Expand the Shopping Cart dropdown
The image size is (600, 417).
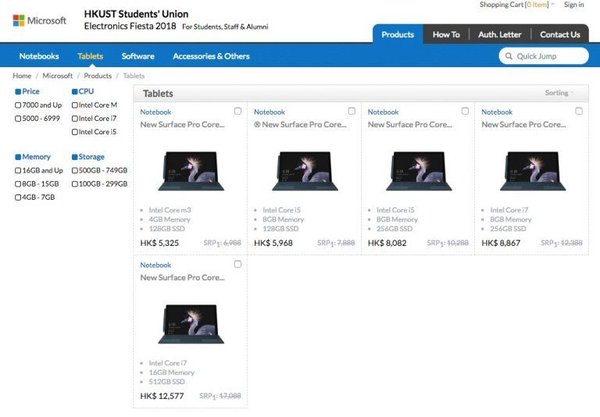[x=517, y=5]
